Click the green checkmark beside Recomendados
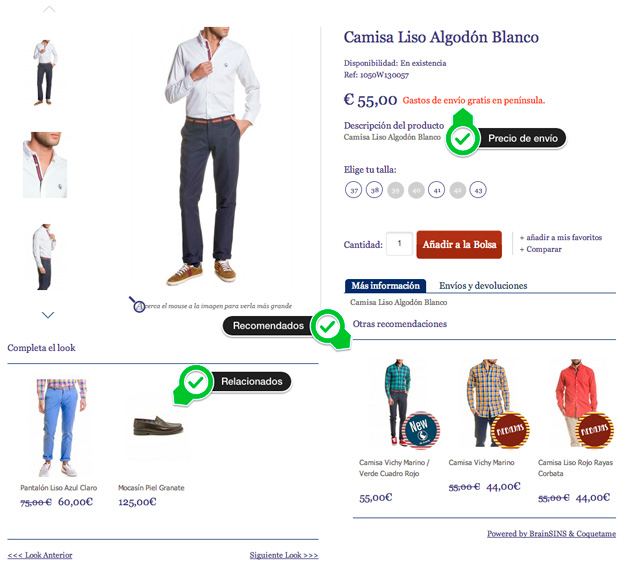 click(327, 326)
